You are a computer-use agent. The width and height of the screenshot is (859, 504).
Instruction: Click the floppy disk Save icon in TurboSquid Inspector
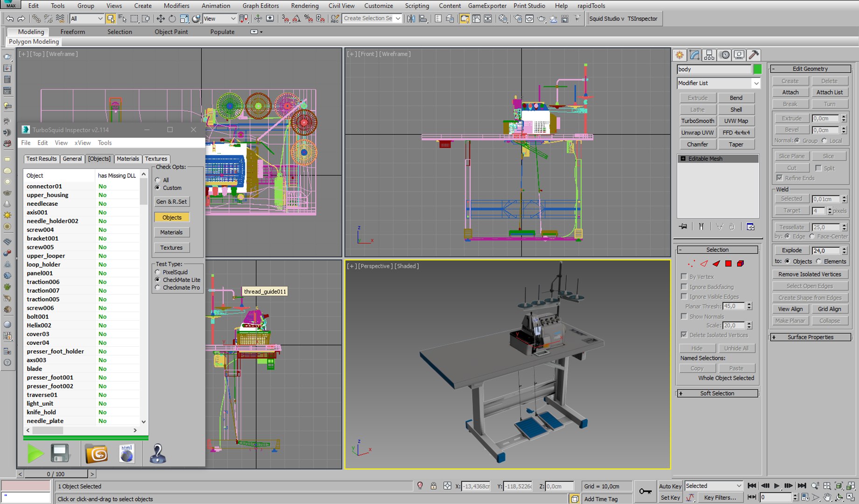tap(60, 454)
